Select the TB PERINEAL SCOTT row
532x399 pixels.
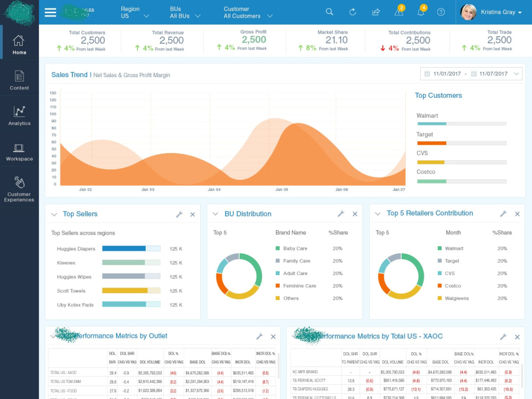pyautogui.click(x=405, y=381)
